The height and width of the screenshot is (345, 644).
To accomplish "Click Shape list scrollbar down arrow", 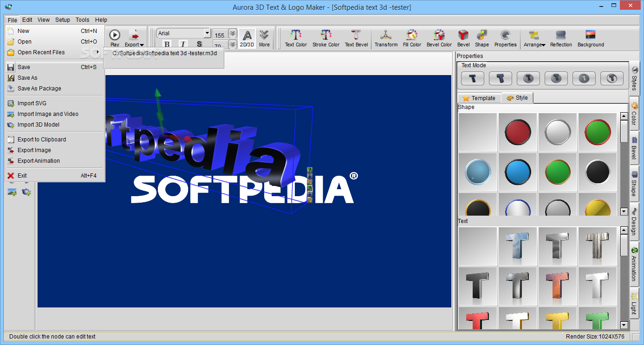I will coord(624,211).
